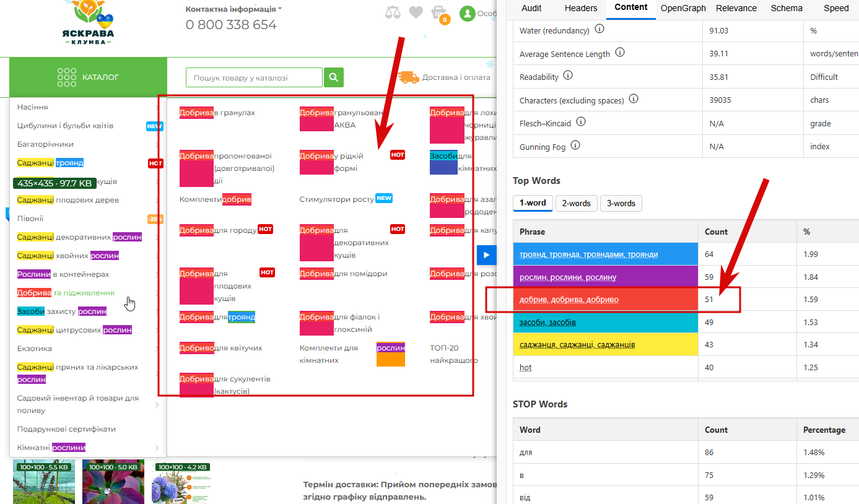Expand Контактна інформація dropdown
This screenshot has width=859, height=504.
click(233, 9)
